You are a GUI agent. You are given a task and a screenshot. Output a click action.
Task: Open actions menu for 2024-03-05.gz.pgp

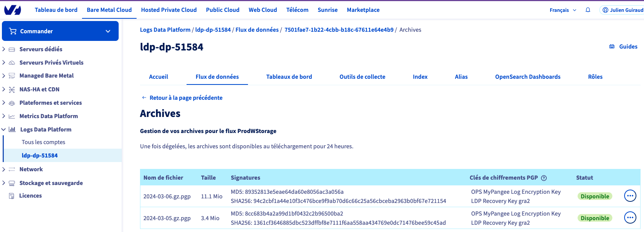coord(630,218)
